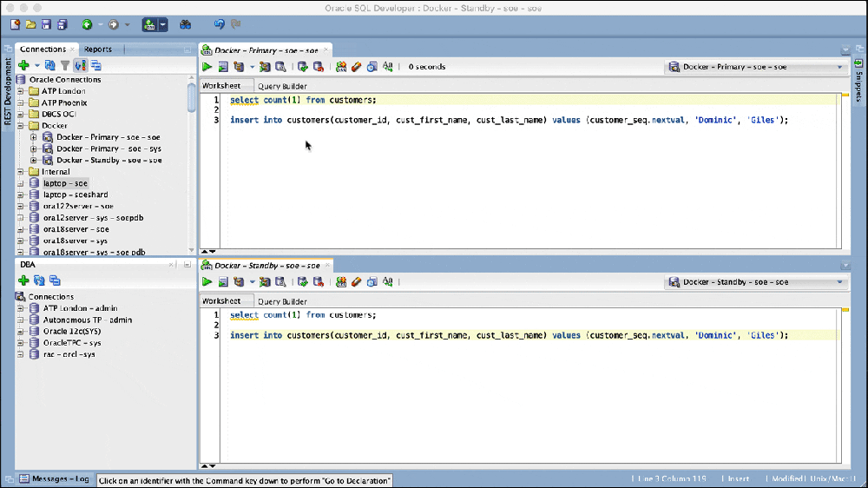Expand Docker - Standby - soe - soe node
Viewport: 868px width, 488px height.
point(34,161)
